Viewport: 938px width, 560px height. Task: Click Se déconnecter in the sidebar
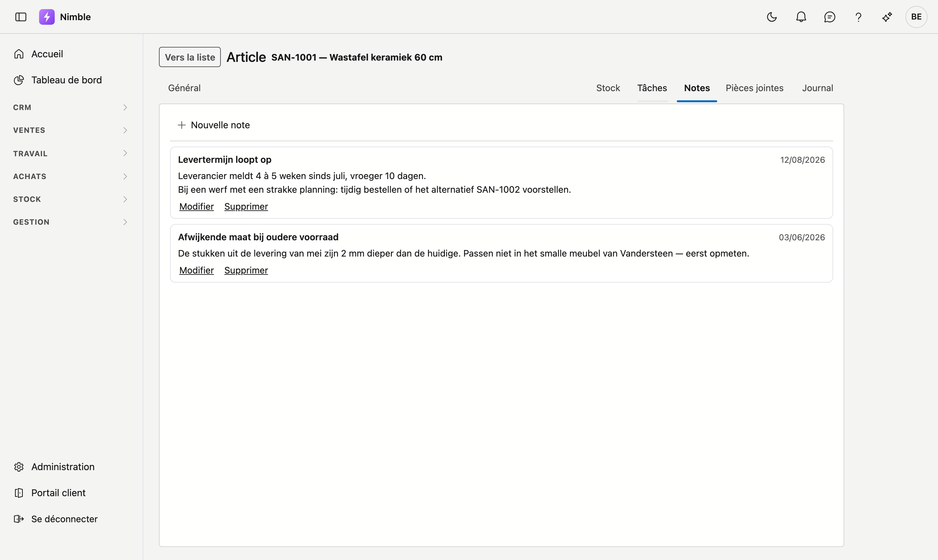pos(64,519)
